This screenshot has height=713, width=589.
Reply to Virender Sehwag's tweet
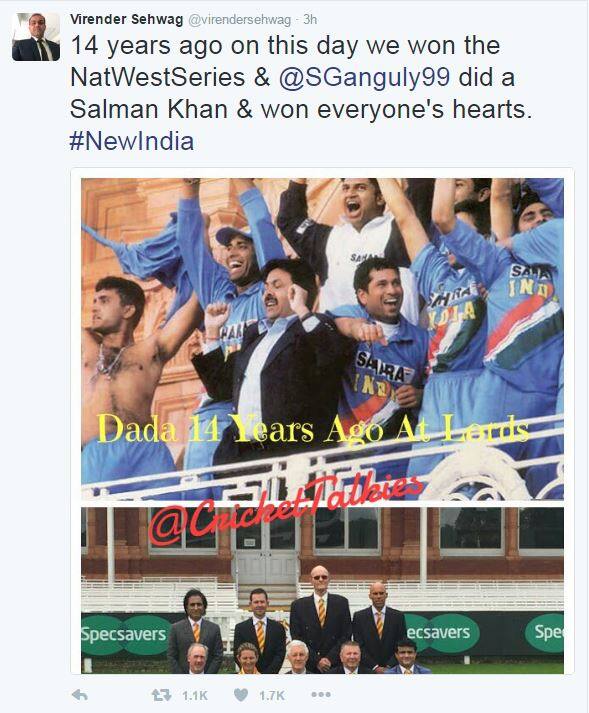click(x=80, y=695)
